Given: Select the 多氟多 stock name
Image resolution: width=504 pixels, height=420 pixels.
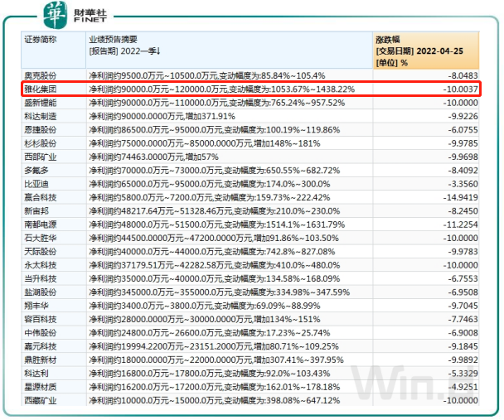Looking at the screenshot, I should point(36,171).
